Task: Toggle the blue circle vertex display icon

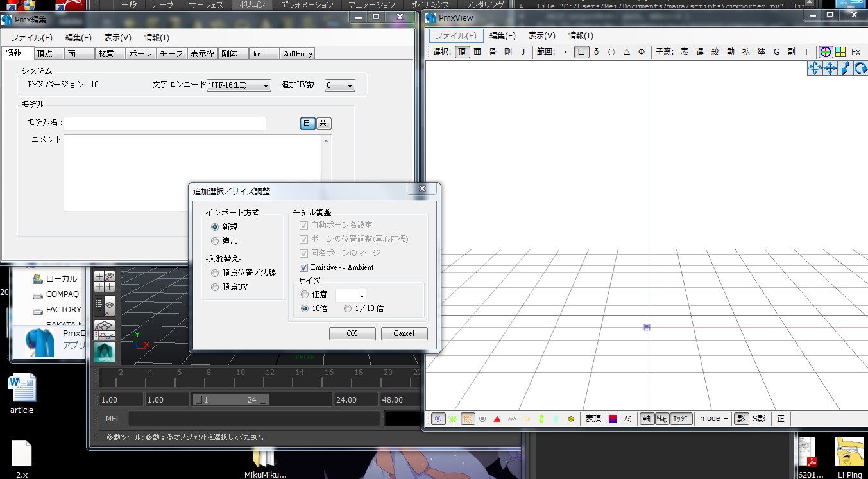Action: coord(439,419)
